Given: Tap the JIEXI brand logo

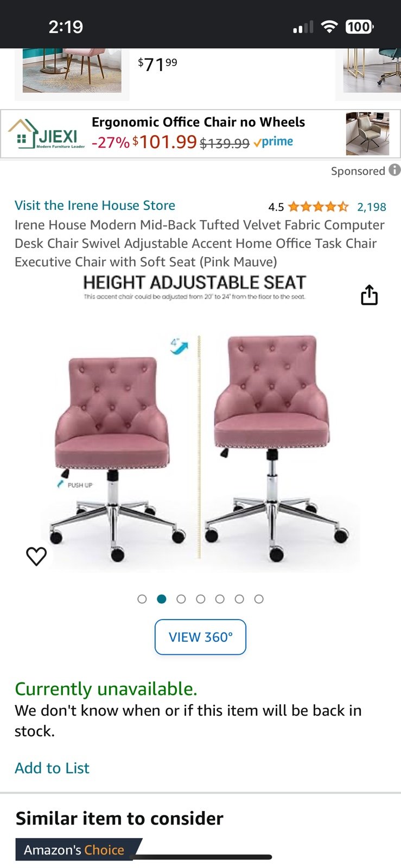Looking at the screenshot, I should tap(47, 133).
